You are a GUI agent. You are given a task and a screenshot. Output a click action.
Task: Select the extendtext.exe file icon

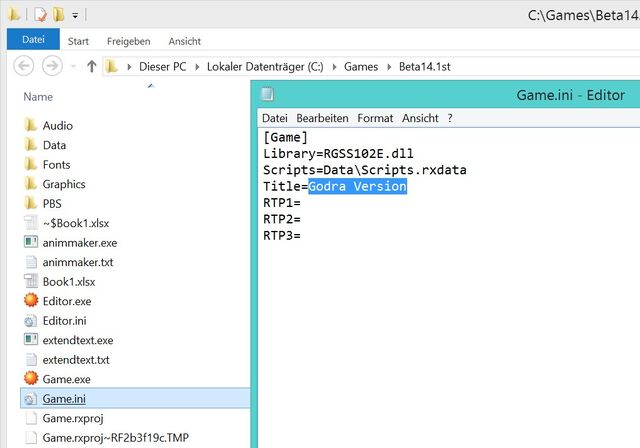tap(31, 339)
